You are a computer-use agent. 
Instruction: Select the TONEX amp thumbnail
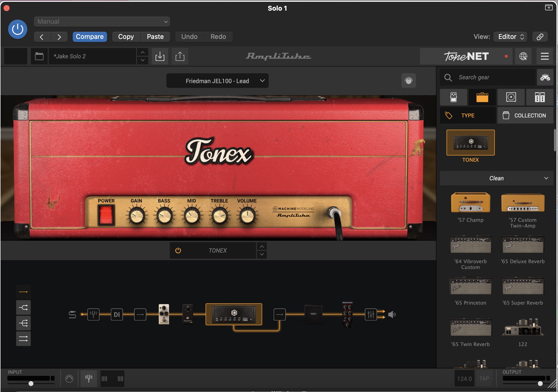471,143
